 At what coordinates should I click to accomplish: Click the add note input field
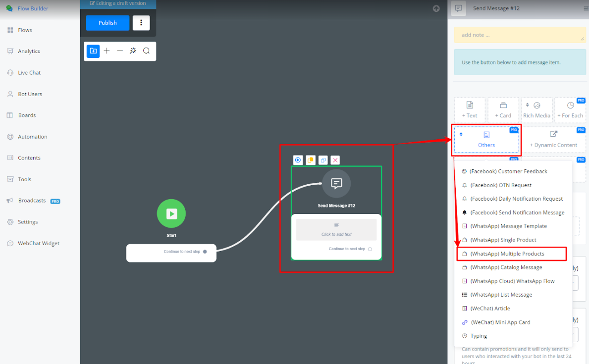click(x=519, y=35)
